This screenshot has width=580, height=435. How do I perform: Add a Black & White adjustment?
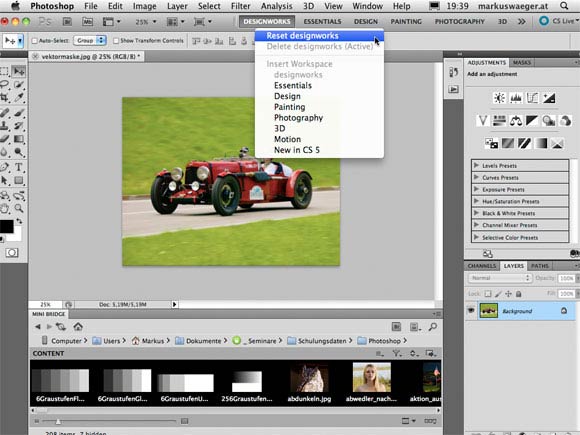(x=532, y=121)
